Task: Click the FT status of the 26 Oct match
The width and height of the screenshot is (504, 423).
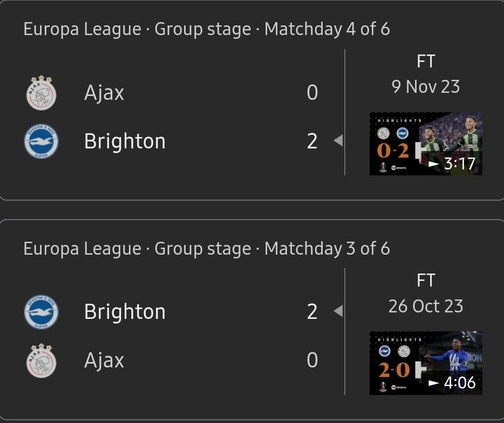Action: pos(426,280)
